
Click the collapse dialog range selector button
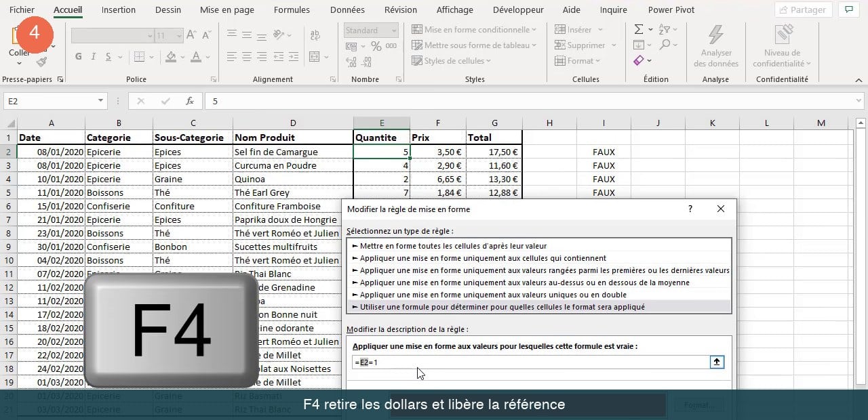click(x=717, y=362)
